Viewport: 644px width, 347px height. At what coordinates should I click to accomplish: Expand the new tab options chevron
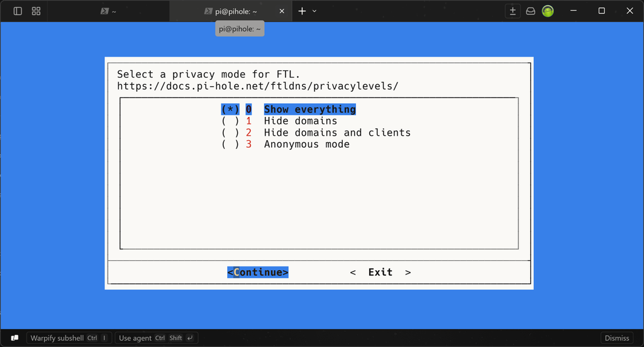(x=314, y=11)
